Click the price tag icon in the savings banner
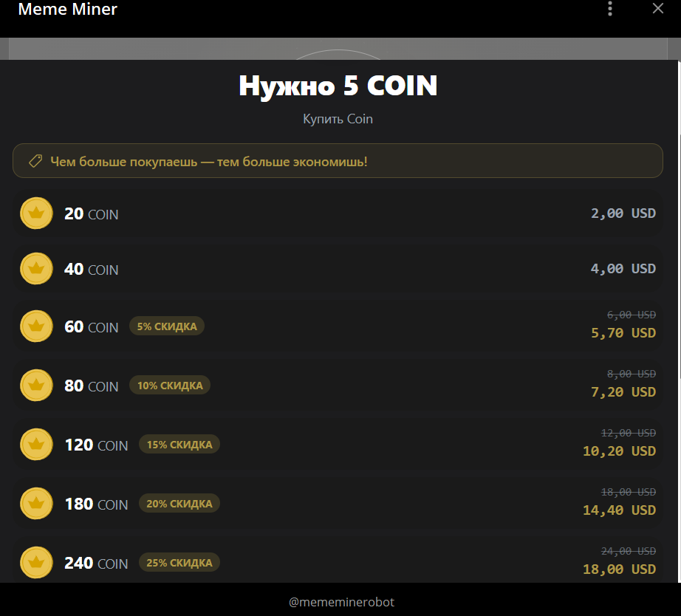This screenshot has height=616, width=681. coord(35,161)
